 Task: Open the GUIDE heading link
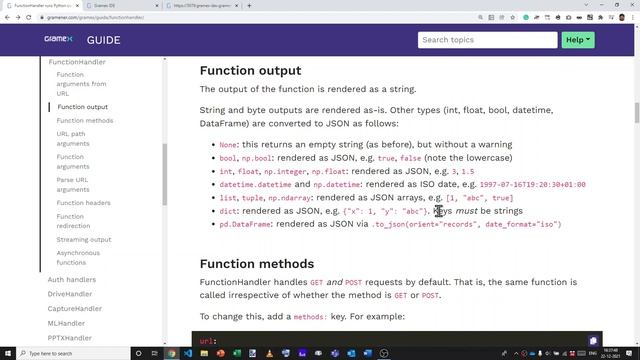pos(103,40)
